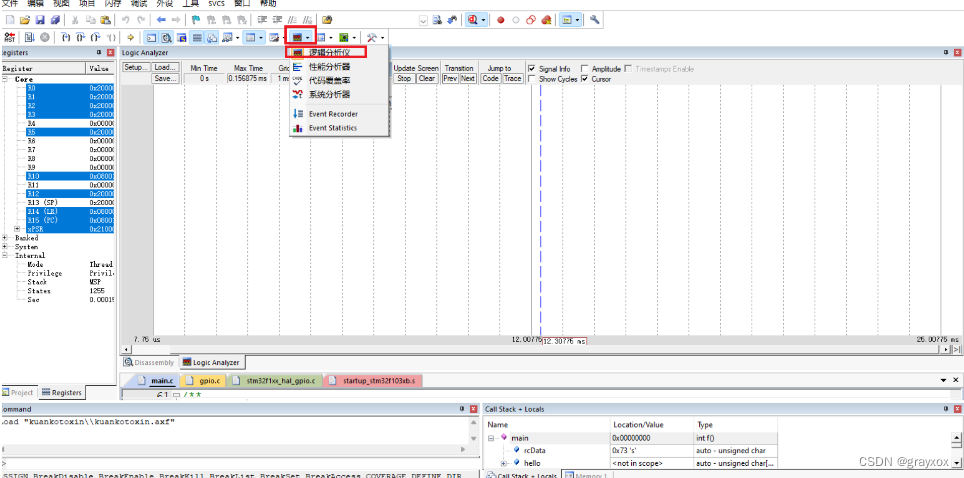Enable the Show Cycles checkbox
This screenshot has width=964, height=478.
point(532,79)
